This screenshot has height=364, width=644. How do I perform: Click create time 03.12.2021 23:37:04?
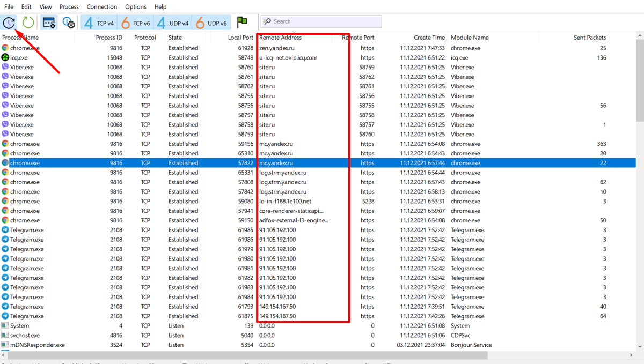pos(421,345)
